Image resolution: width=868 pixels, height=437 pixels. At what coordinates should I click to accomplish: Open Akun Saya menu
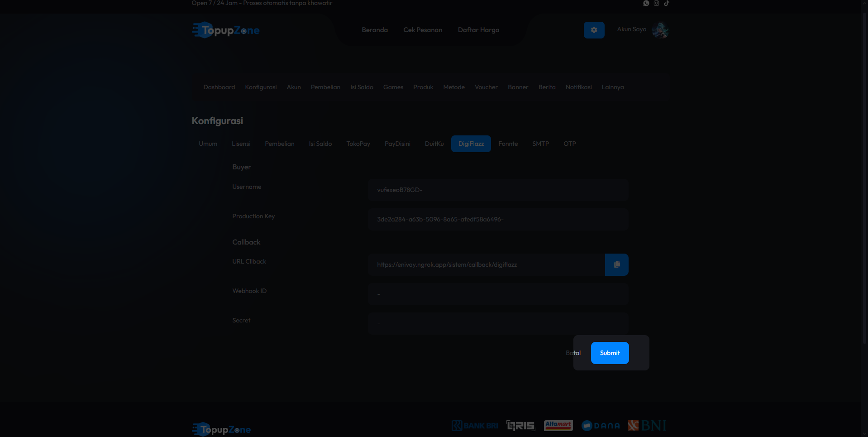[632, 29]
